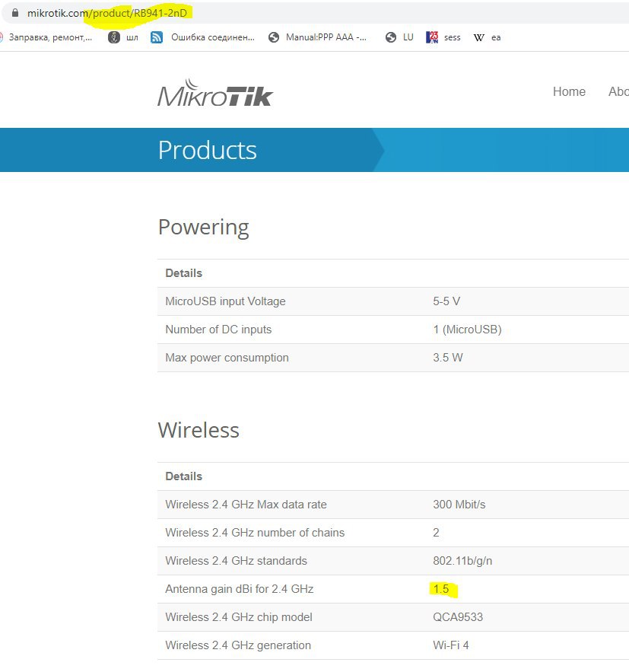Open the 'ea' bookmark
This screenshot has width=629, height=672.
tap(496, 38)
